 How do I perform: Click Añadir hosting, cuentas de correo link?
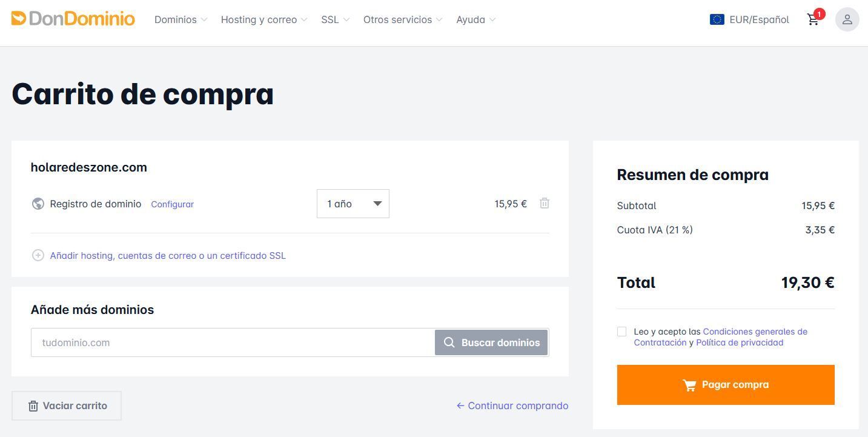point(168,256)
